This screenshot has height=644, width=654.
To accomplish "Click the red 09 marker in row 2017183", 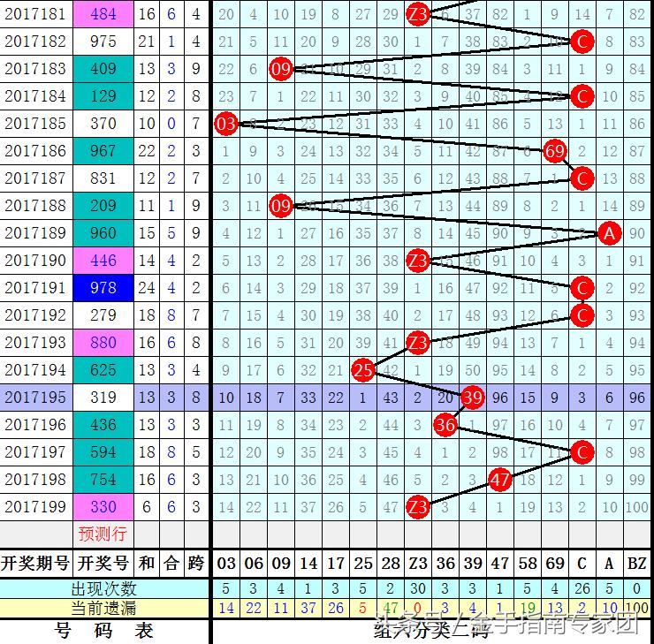I will pos(281,69).
